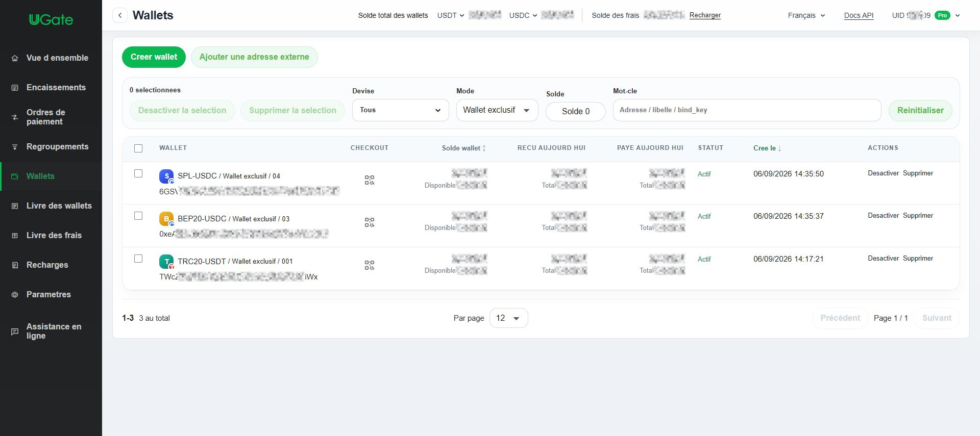Expand the Devise dropdown set to Tous

coord(401,110)
